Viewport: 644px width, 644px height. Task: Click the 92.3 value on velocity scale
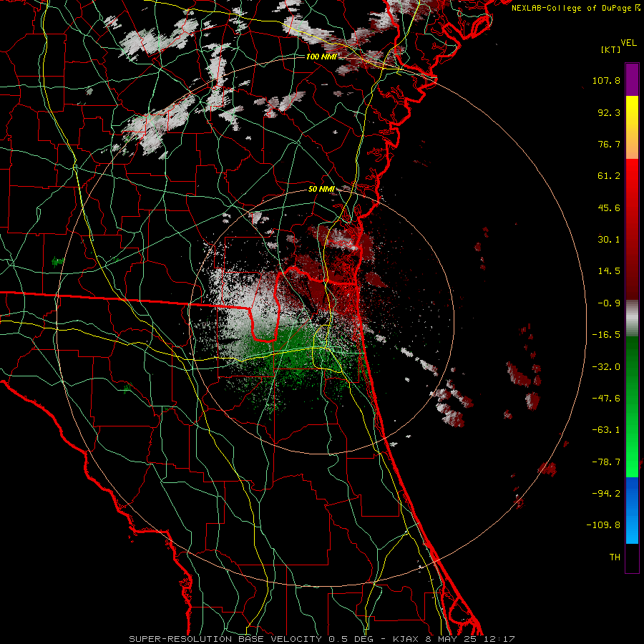coord(609,112)
